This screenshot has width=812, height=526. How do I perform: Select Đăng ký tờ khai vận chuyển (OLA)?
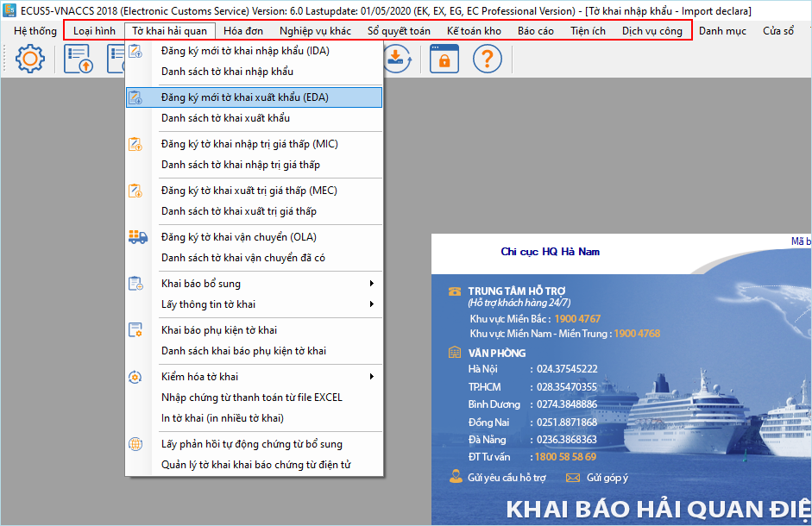[x=254, y=237]
